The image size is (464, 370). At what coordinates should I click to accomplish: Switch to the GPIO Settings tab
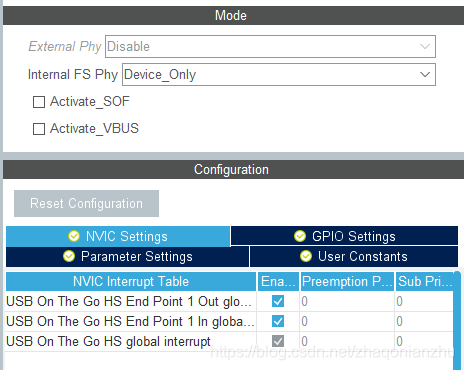344,236
